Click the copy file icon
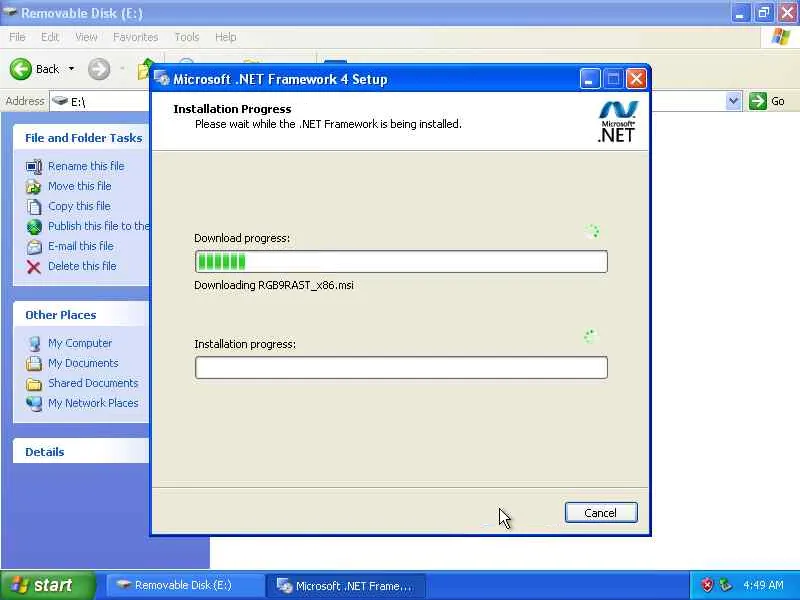 click(34, 207)
